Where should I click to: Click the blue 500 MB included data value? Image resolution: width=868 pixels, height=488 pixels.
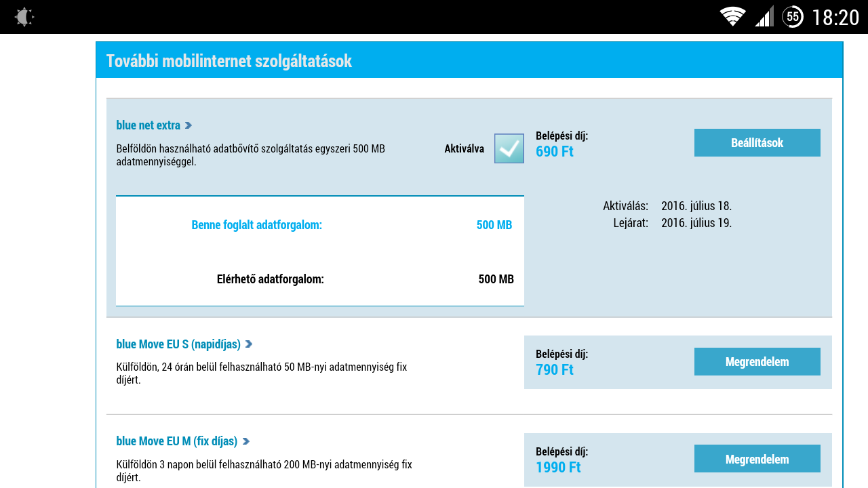pos(494,225)
